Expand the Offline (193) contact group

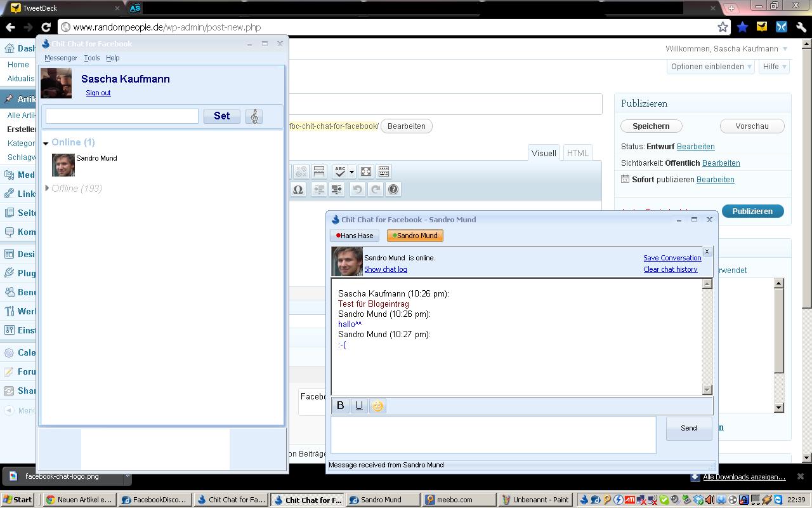pos(47,188)
